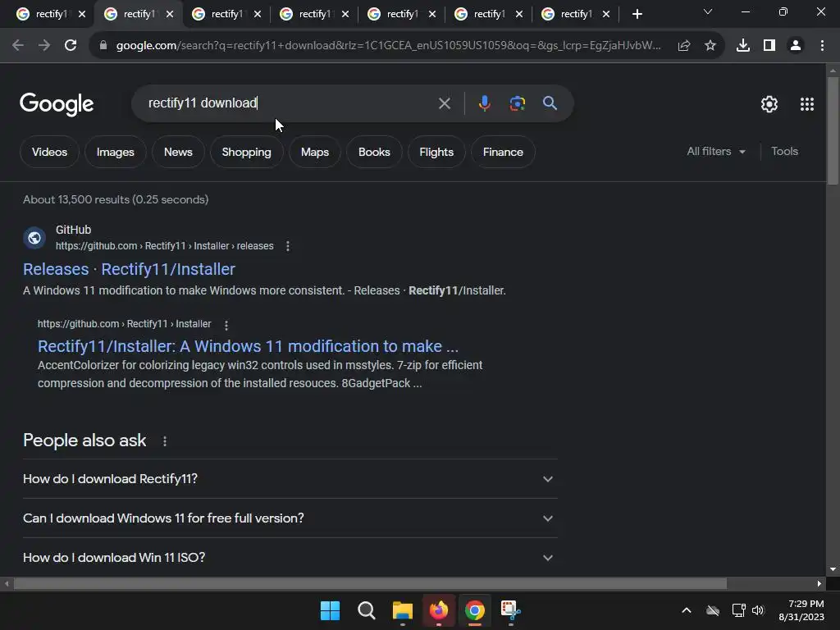
Task: Click the scroll right arrow
Action: click(x=819, y=583)
